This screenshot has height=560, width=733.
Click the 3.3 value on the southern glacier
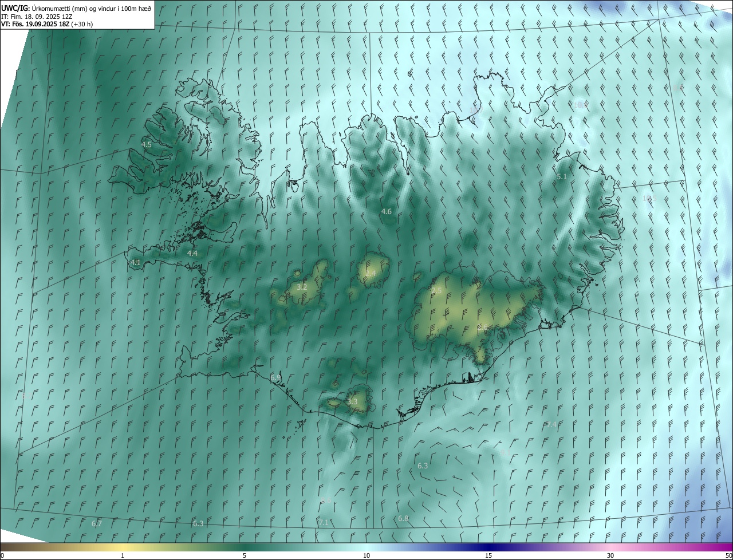pyautogui.click(x=352, y=402)
